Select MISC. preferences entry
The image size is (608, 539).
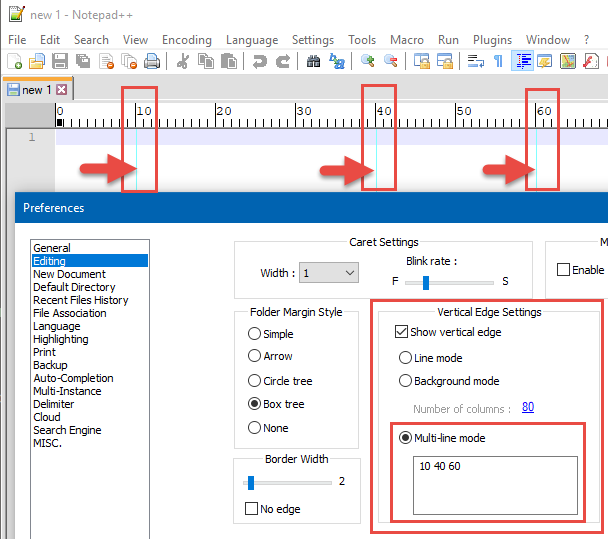[x=90, y=443]
